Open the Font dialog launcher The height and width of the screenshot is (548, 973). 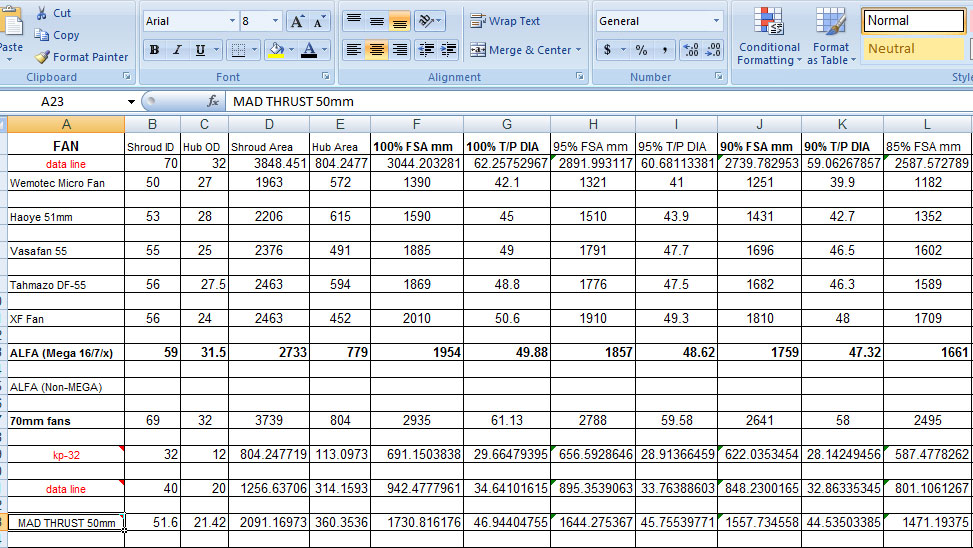[326, 76]
